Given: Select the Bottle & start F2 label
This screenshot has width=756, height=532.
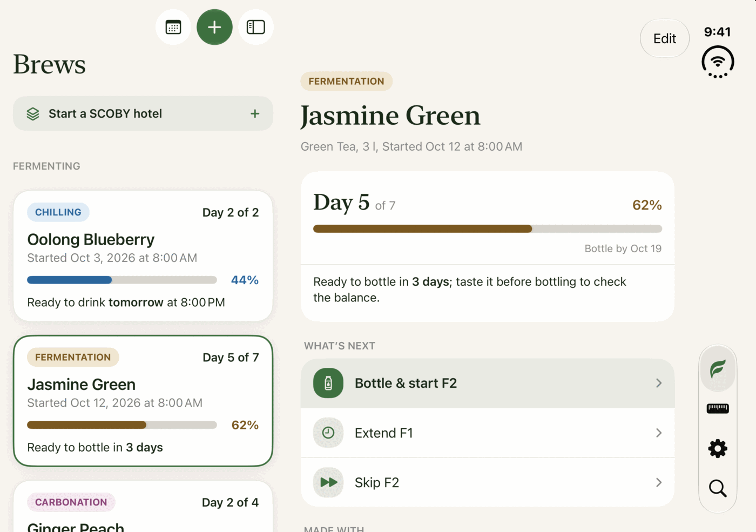Looking at the screenshot, I should pos(406,383).
